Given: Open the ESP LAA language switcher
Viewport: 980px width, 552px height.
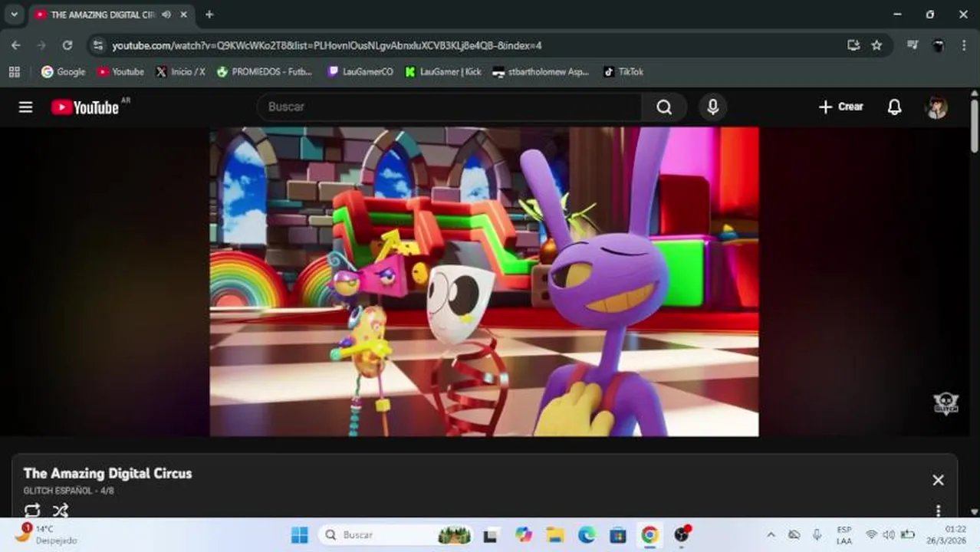Looking at the screenshot, I should [x=844, y=534].
